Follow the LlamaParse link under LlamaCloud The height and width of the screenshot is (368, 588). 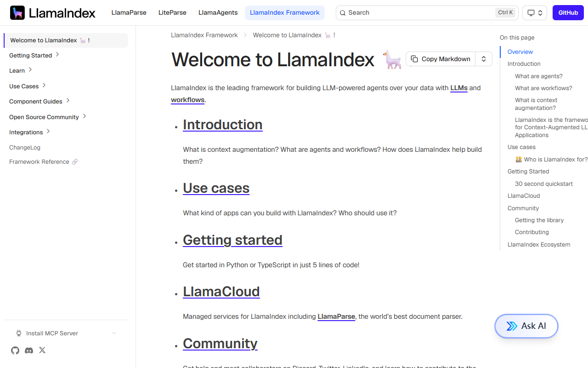336,316
